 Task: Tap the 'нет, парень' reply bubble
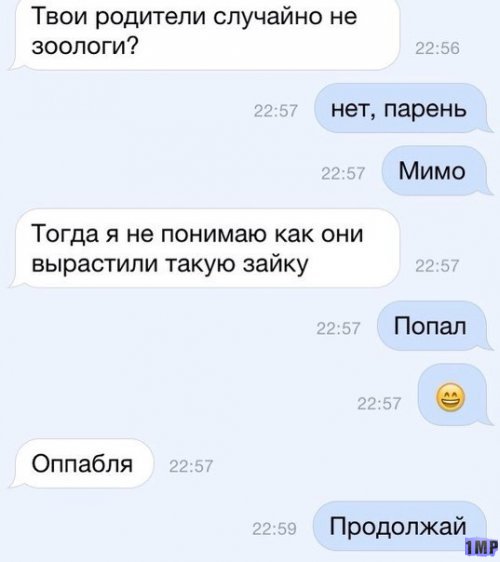click(403, 108)
